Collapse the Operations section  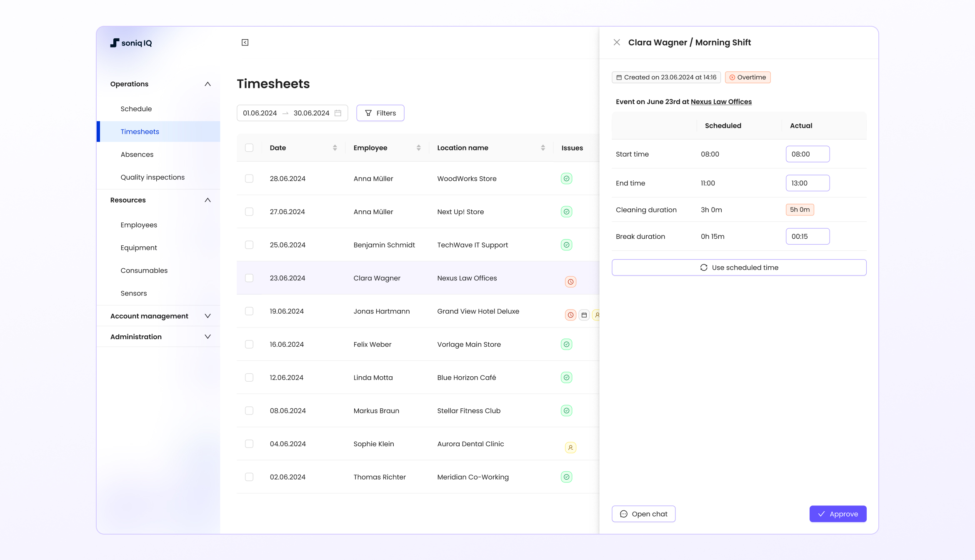pyautogui.click(x=207, y=84)
